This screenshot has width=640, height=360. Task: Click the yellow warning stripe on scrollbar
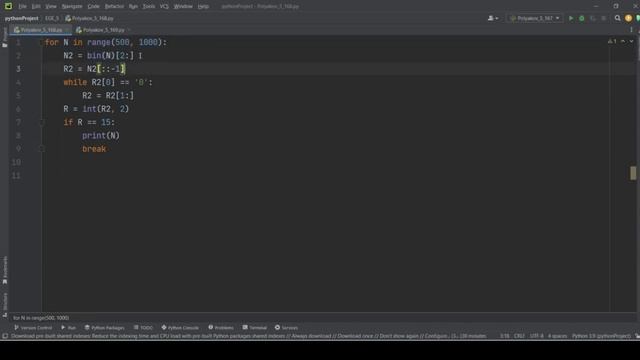pos(633,173)
